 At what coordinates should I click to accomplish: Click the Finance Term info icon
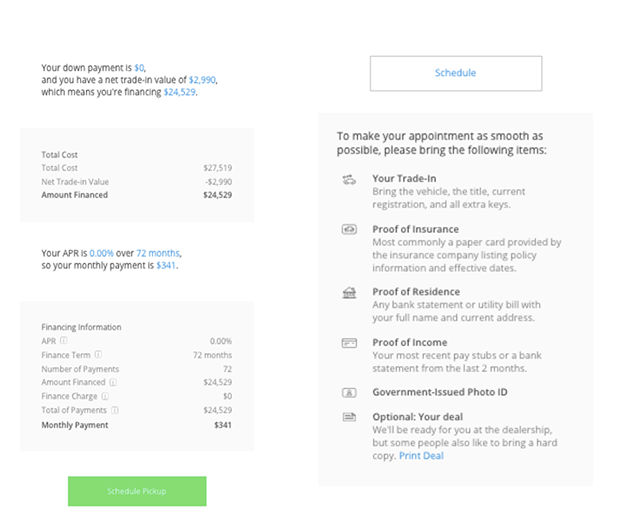tap(98, 355)
